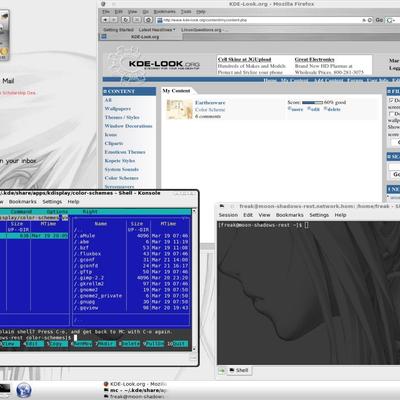The height and width of the screenshot is (400, 400).
Task: Open Kopete Styles category
Action: (x=120, y=161)
